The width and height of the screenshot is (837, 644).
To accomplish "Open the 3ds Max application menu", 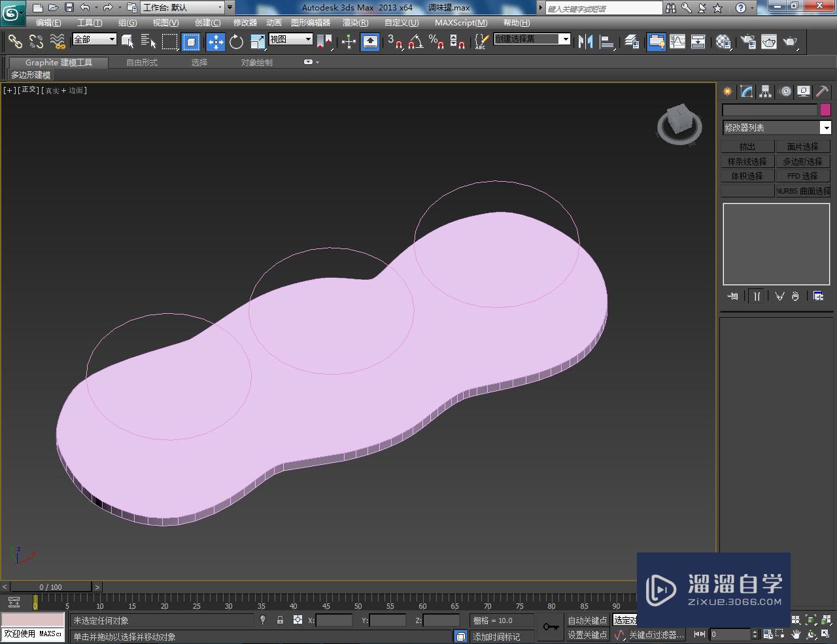I will point(12,12).
